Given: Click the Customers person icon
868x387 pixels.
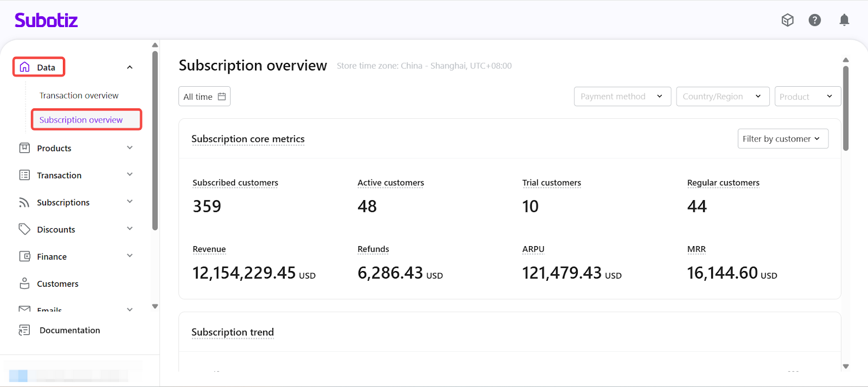Looking at the screenshot, I should 24,283.
